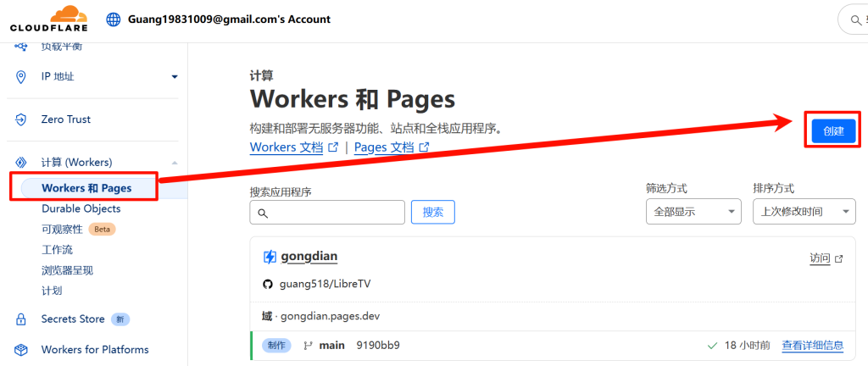868x366 pixels.
Task: Click the 18 小时前 timestamp
Action: pos(747,346)
